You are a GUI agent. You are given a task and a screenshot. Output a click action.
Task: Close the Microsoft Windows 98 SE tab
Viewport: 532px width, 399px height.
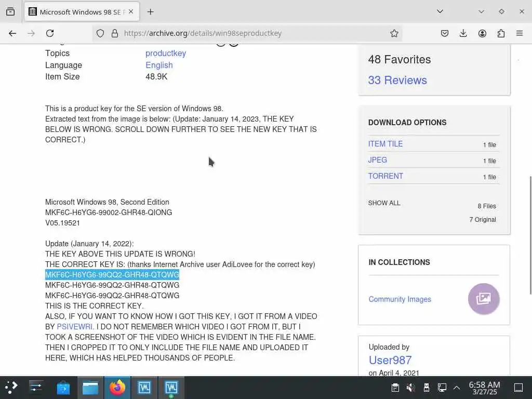click(x=131, y=11)
